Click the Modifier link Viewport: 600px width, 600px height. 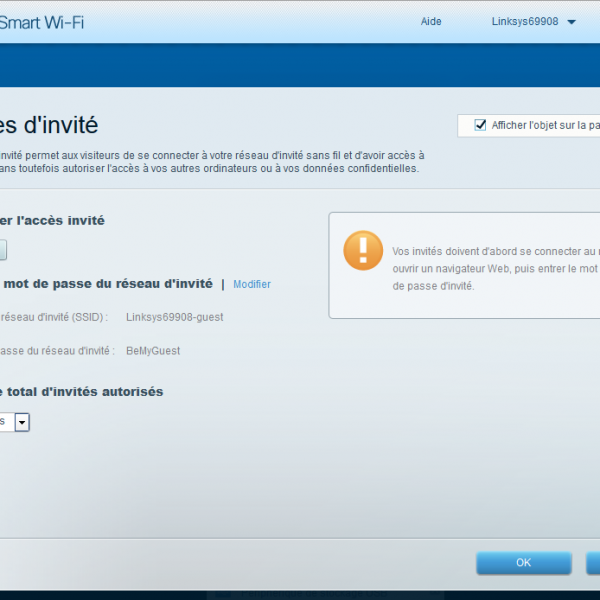252,284
